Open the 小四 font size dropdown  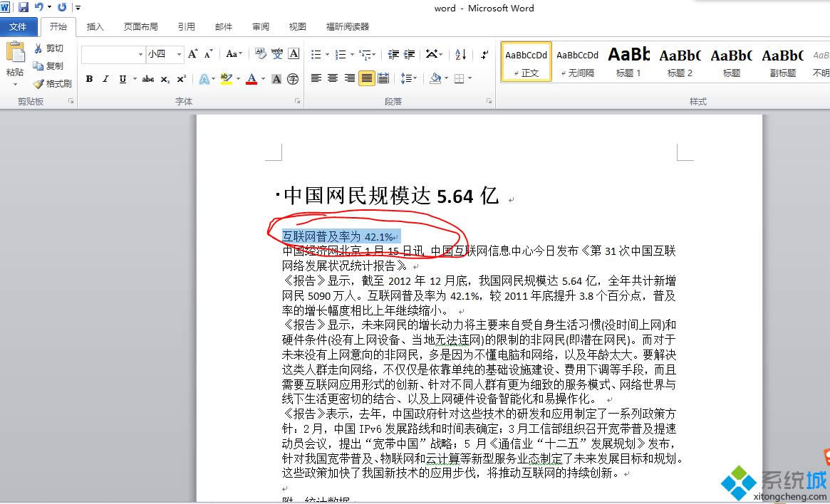[x=179, y=54]
